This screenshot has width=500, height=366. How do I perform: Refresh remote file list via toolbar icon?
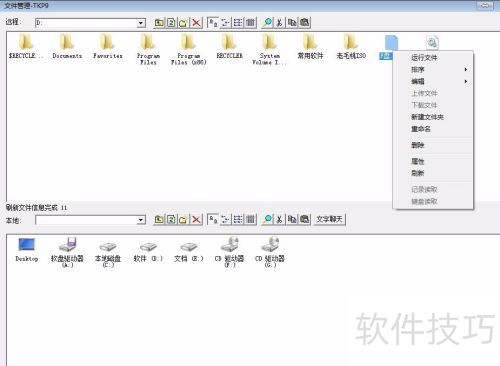pos(171,23)
